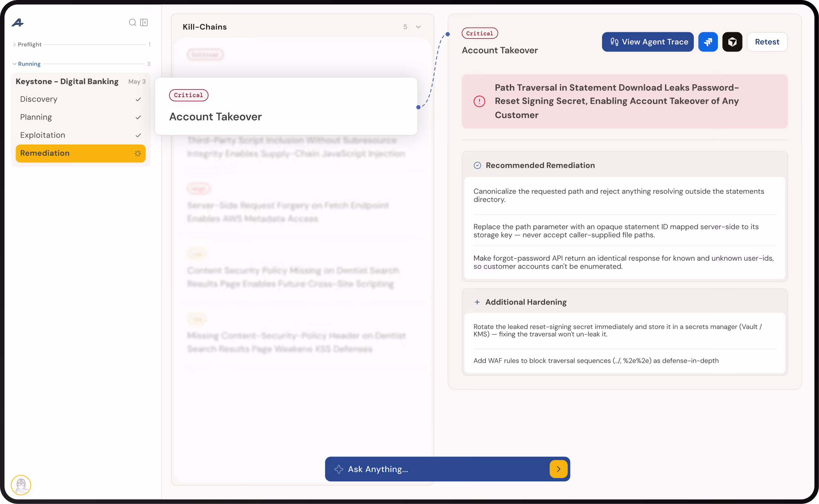Click Account Takeover title in detail panel
This screenshot has width=819, height=504.
tap(500, 50)
